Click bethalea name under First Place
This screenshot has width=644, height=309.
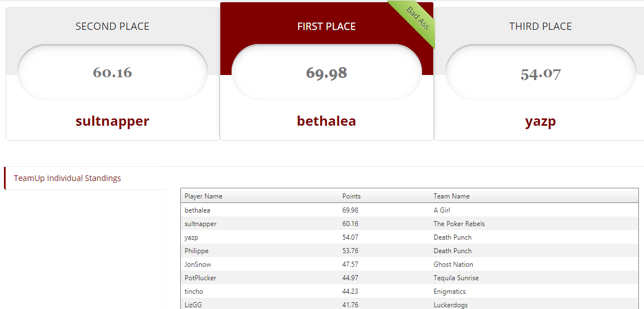click(327, 121)
